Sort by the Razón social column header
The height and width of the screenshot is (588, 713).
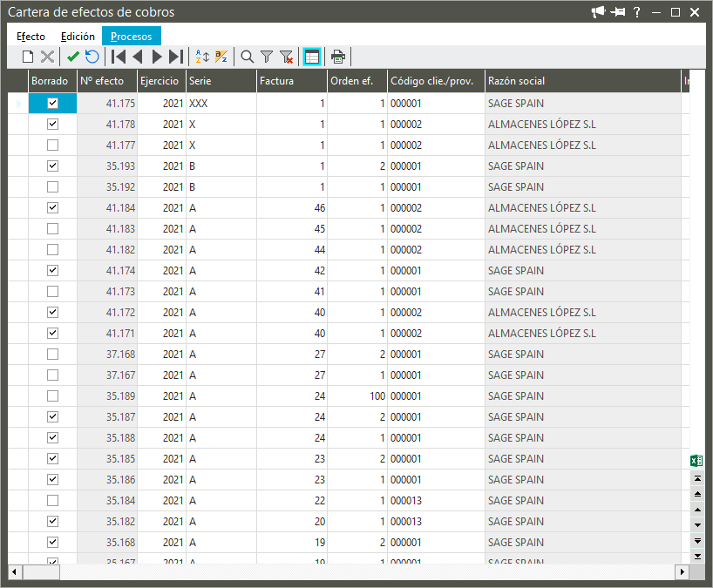(581, 81)
